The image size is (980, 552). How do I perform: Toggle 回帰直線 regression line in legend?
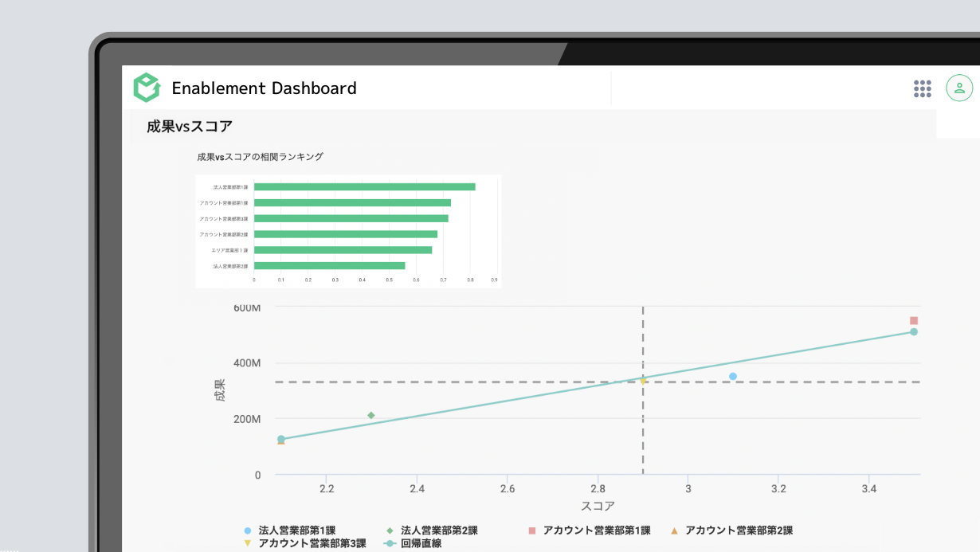pyautogui.click(x=413, y=544)
